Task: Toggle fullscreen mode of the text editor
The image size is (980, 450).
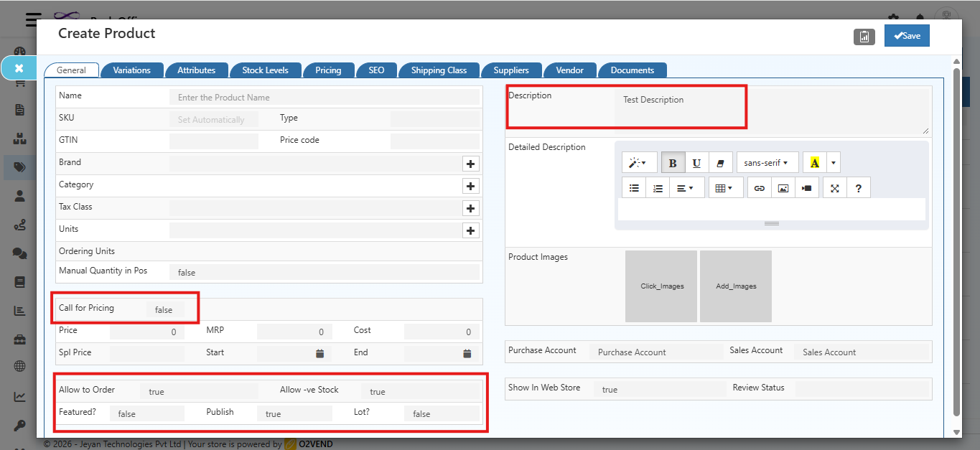Action: pos(834,187)
